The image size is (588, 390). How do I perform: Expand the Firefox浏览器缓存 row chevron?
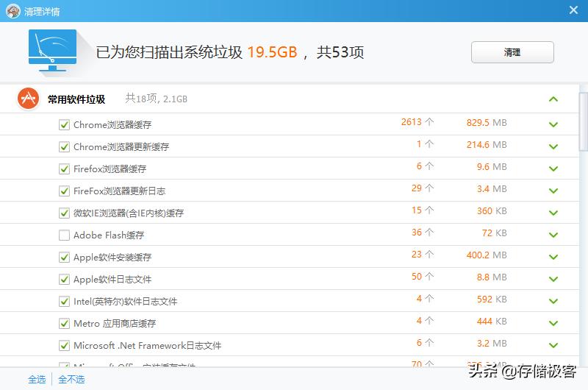tap(553, 169)
